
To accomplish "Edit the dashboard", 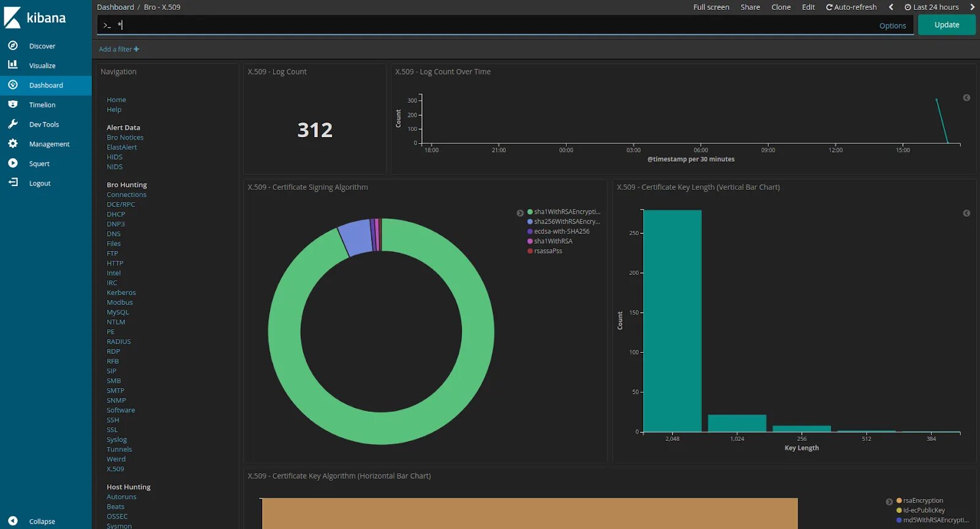I will click(809, 7).
